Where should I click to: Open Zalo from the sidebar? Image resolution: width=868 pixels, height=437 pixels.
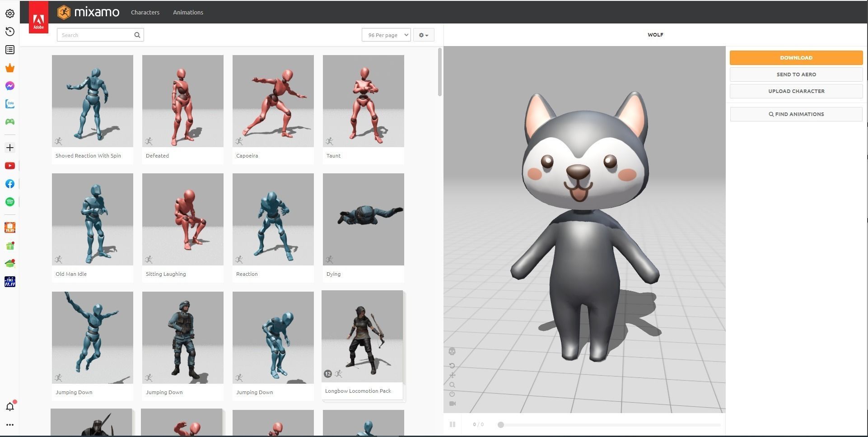[10, 104]
